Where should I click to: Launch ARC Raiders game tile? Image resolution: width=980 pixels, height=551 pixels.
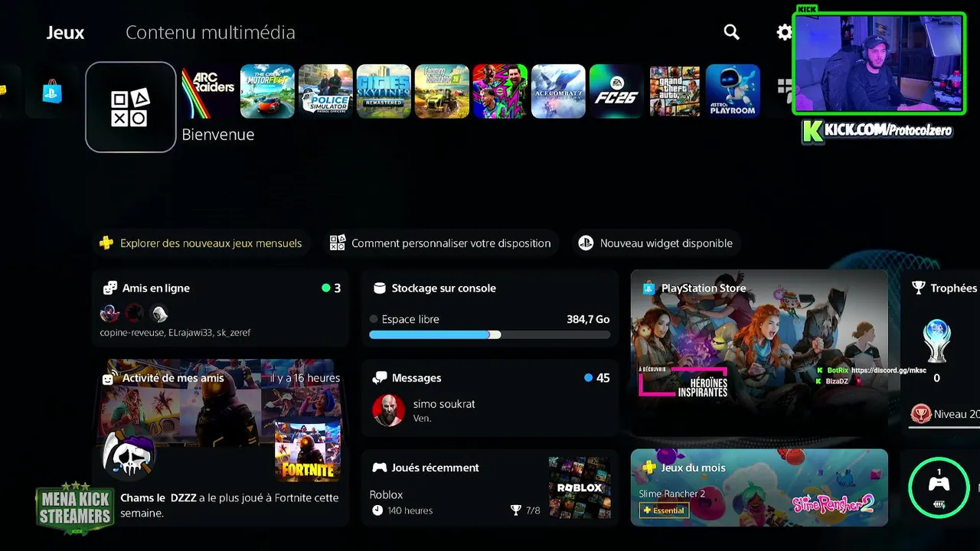click(209, 91)
